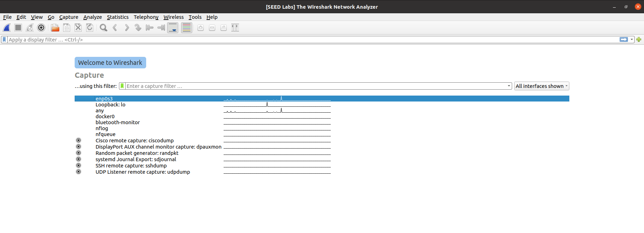Focus the capture filter input field
This screenshot has width=644, height=233.
coord(316,86)
